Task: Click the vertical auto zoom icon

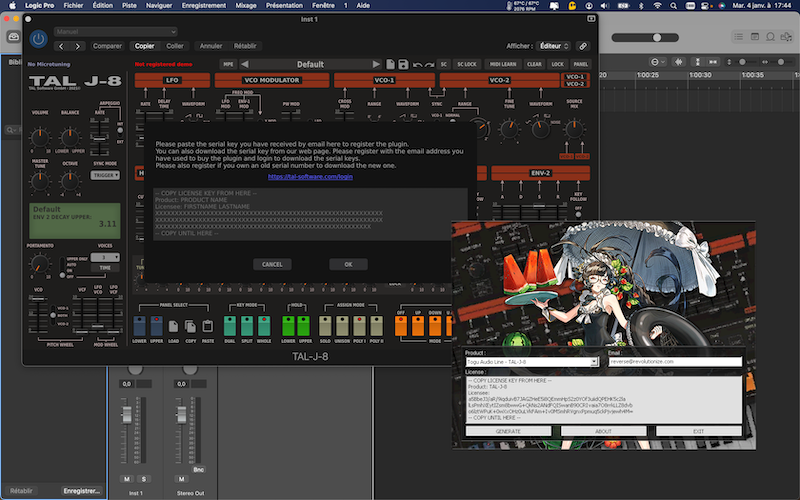Action: point(697,62)
